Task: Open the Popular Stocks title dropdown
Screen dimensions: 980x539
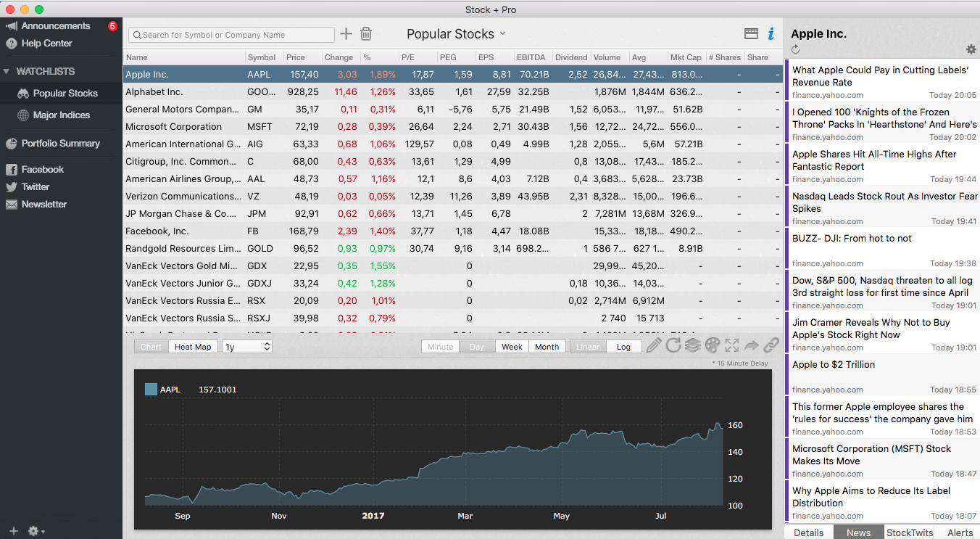Action: 457,34
